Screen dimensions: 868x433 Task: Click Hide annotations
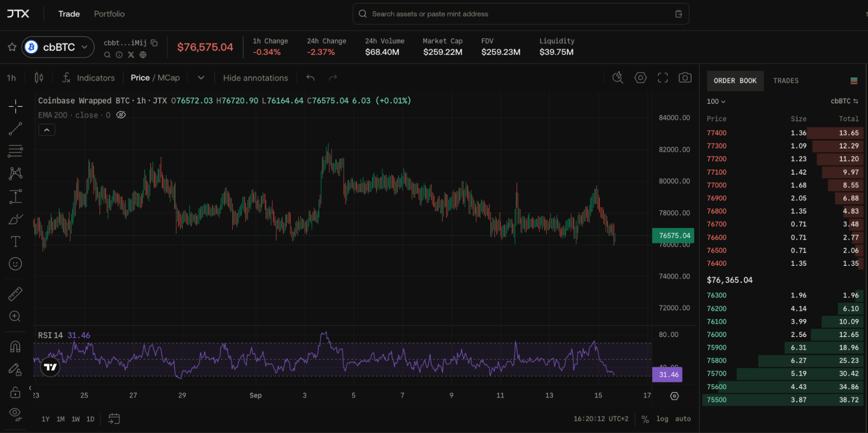pos(256,78)
